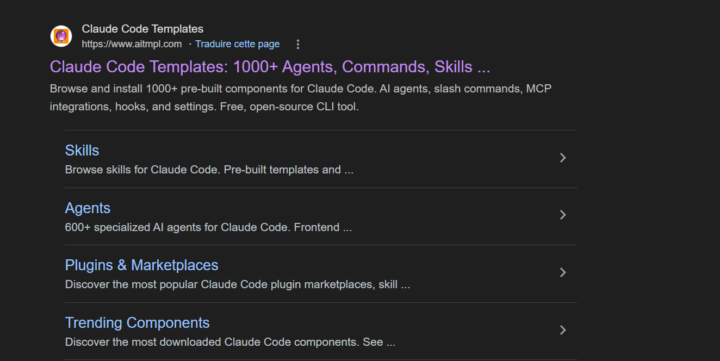The width and height of the screenshot is (720, 361).
Task: Click description 'Browse and install 1000+ pre-built components'
Action: pyautogui.click(x=301, y=97)
